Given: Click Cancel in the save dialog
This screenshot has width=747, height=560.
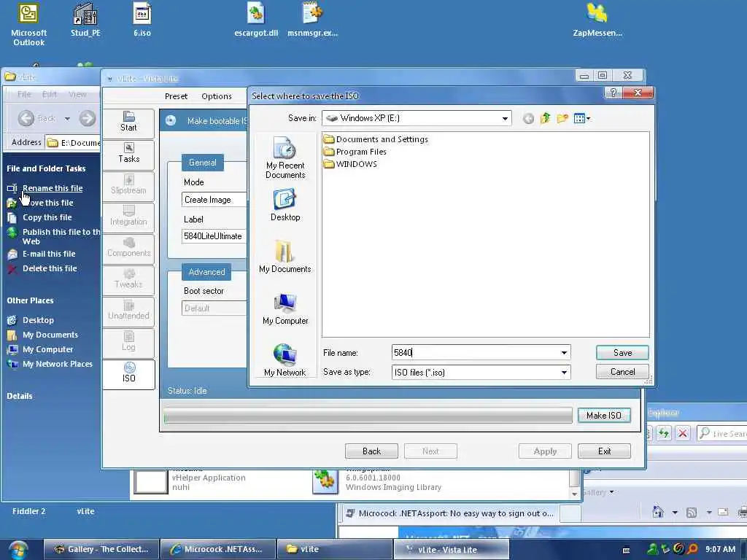Looking at the screenshot, I should 622,372.
